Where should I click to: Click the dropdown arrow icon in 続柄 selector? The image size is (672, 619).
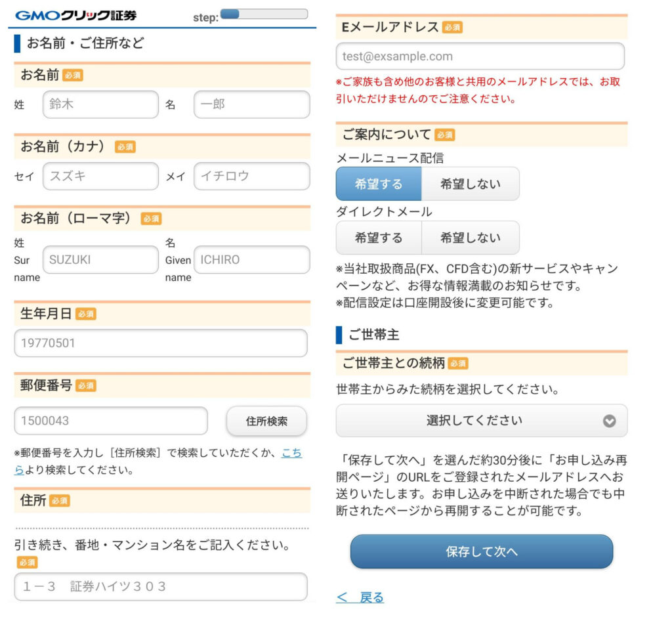click(x=609, y=421)
